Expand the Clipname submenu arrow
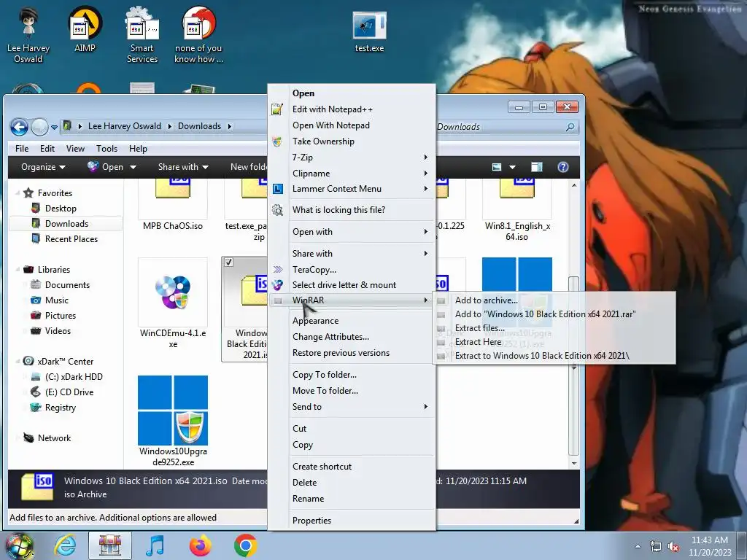747x560 pixels. [425, 174]
